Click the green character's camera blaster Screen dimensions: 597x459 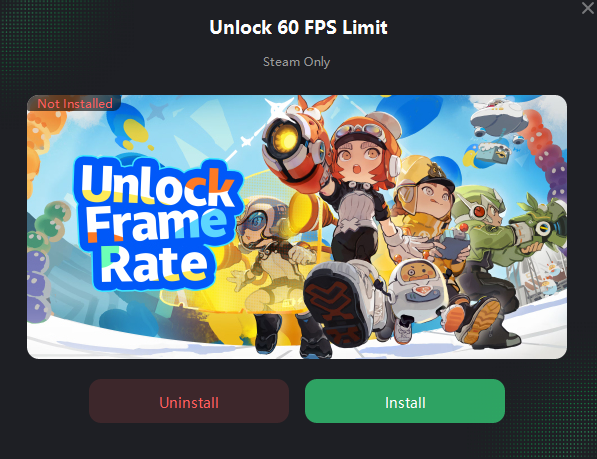click(x=543, y=226)
